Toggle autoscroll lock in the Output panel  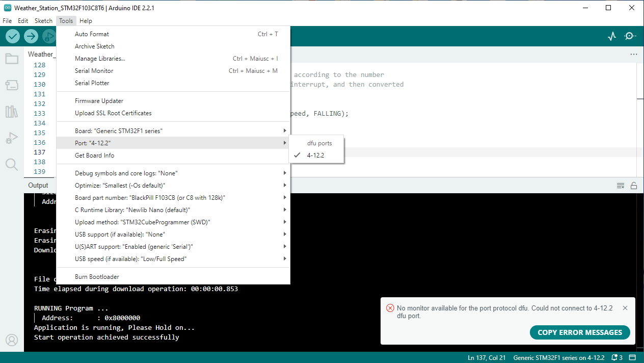click(634, 185)
